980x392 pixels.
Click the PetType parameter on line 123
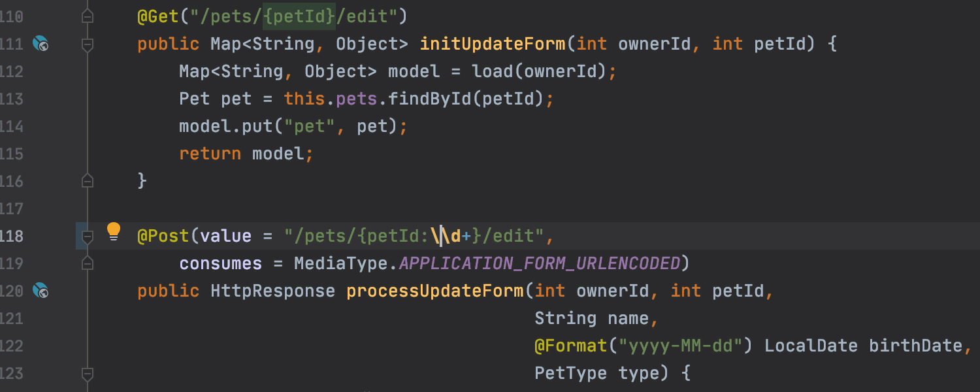(570, 372)
